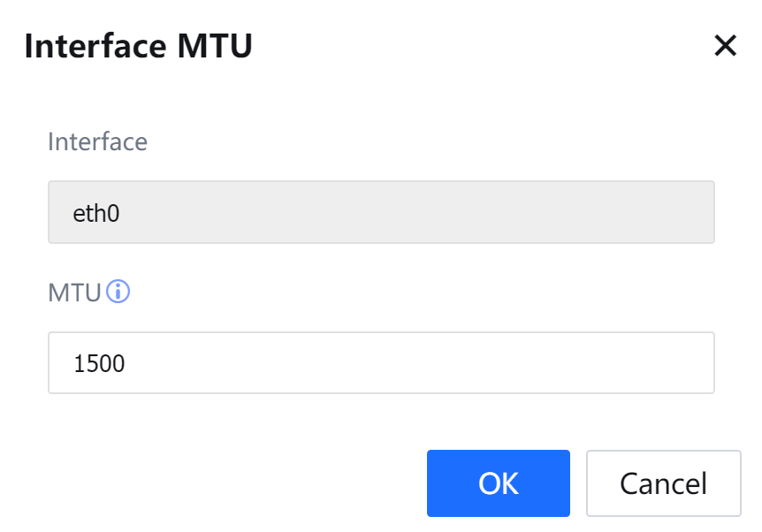This screenshot has height=532, width=762.
Task: Focus the MTU input field
Action: (x=381, y=362)
